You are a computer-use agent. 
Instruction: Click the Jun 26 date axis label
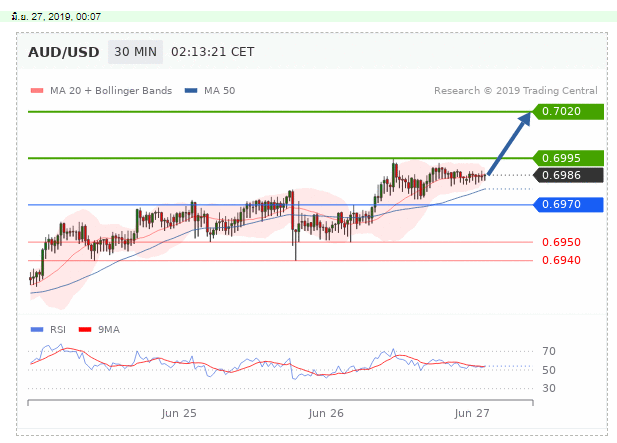tap(326, 413)
